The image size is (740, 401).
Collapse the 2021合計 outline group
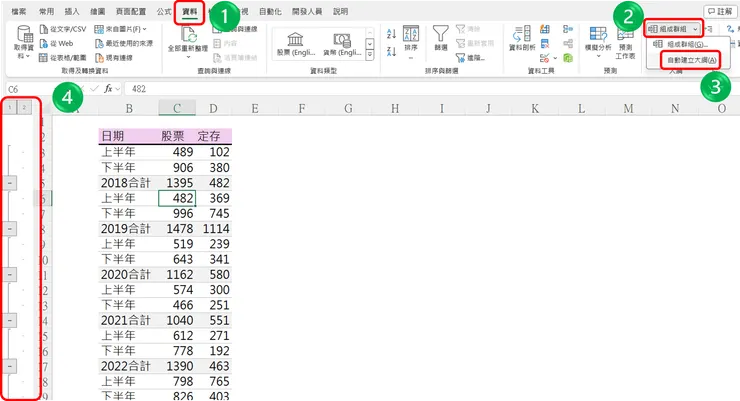10,320
